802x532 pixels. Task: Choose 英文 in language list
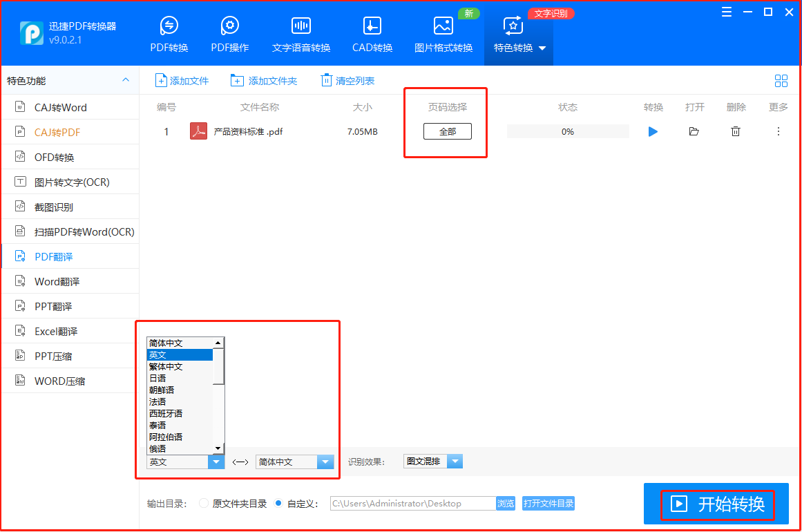pos(180,354)
